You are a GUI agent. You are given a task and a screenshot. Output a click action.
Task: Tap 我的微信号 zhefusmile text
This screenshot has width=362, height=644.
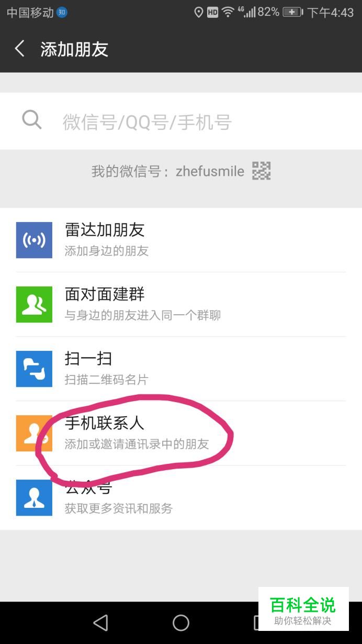[167, 171]
